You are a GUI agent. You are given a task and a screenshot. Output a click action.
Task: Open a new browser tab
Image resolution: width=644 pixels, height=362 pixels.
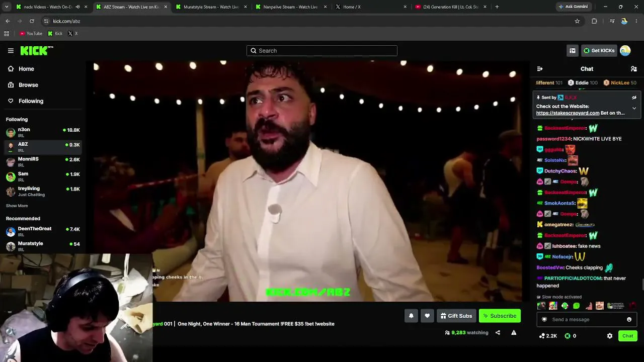click(497, 7)
